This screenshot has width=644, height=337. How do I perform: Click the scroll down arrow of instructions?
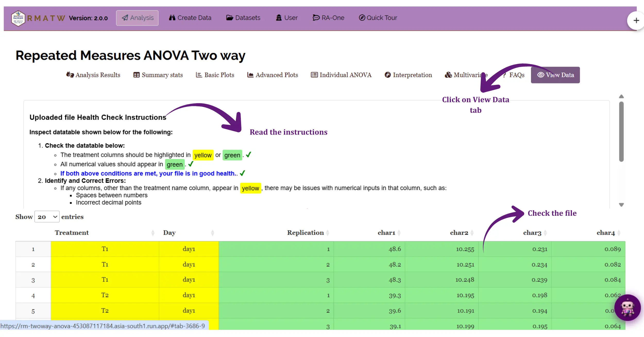pyautogui.click(x=621, y=205)
